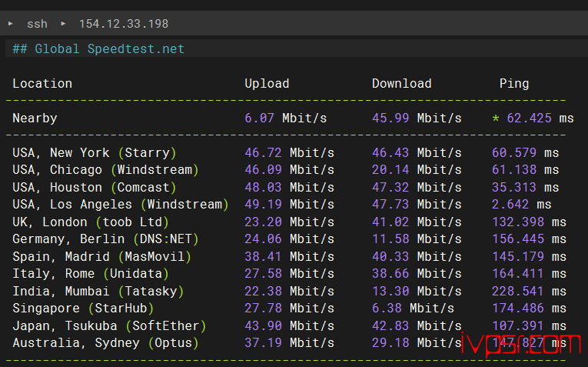This screenshot has width=588, height=367.
Task: Select Japan, Tsukuba (SoftEther) row
Action: (109, 325)
